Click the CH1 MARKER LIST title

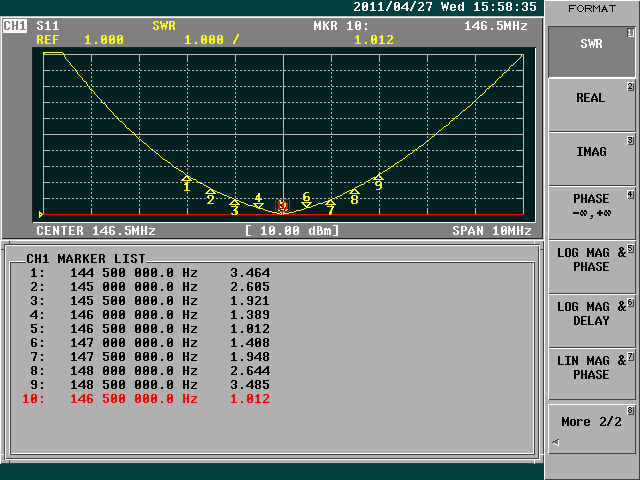tap(86, 259)
